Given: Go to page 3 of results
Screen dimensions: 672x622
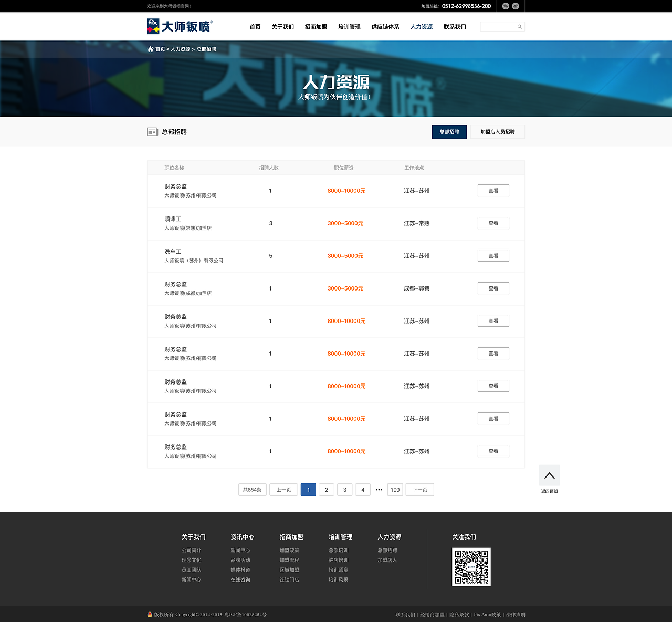Looking at the screenshot, I should coord(344,490).
